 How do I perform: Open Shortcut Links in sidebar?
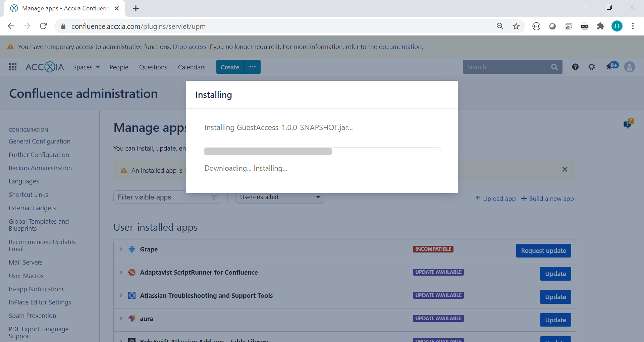(x=29, y=195)
